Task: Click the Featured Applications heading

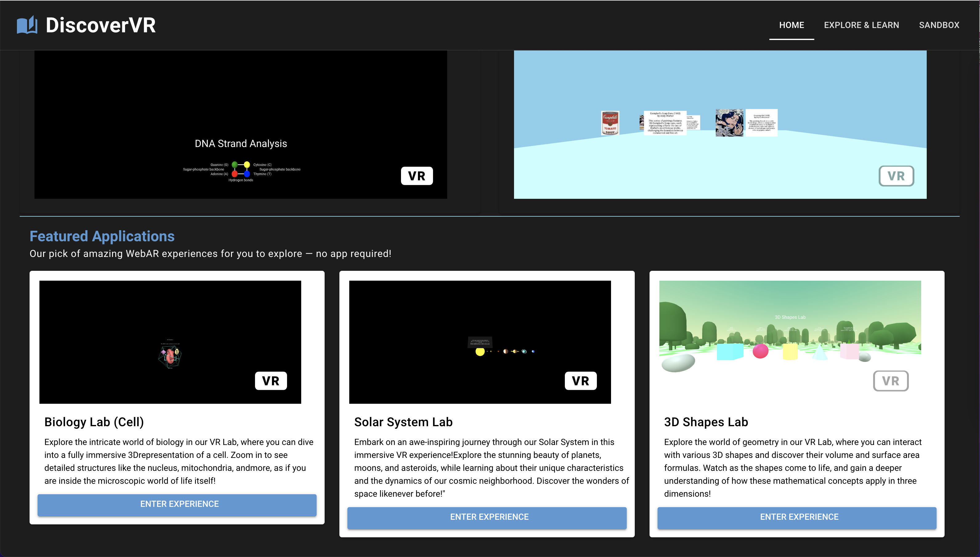Action: (x=102, y=236)
